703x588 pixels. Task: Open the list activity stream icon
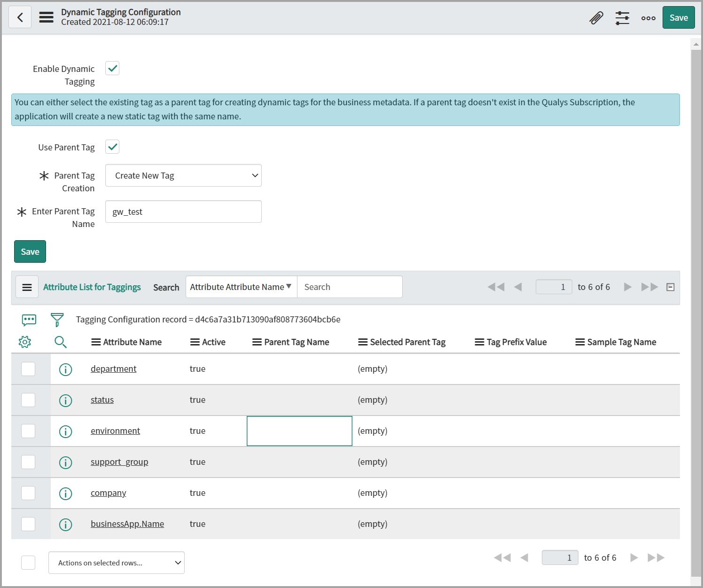point(29,320)
